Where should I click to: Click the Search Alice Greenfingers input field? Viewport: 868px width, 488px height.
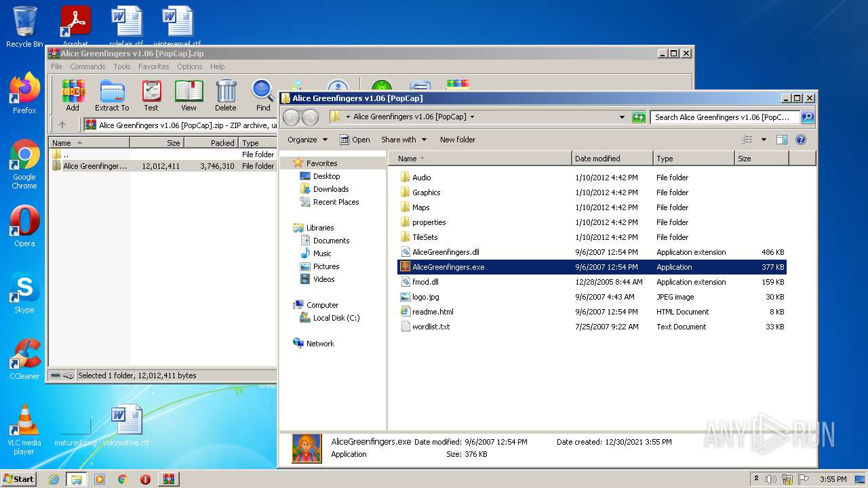[725, 117]
